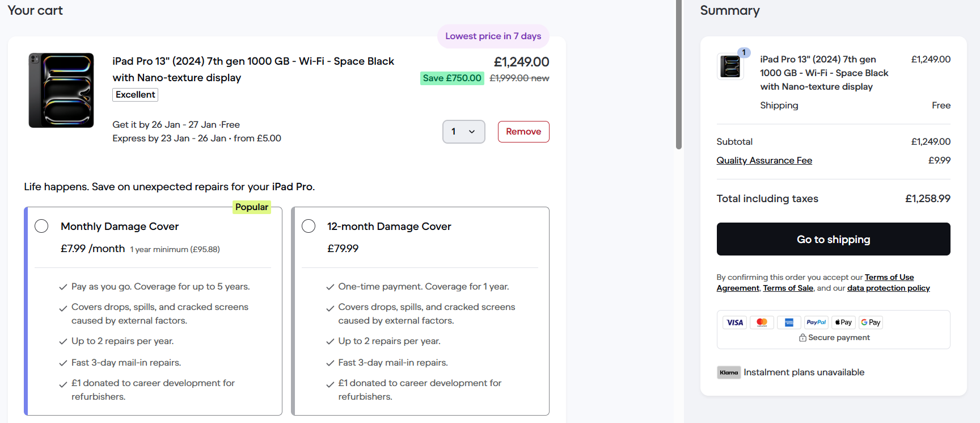
Task: Open the Quality Assurance Fee link
Action: point(764,161)
